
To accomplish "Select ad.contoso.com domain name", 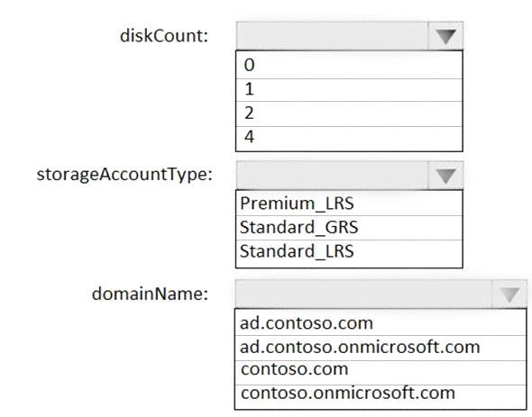I will tap(381, 322).
